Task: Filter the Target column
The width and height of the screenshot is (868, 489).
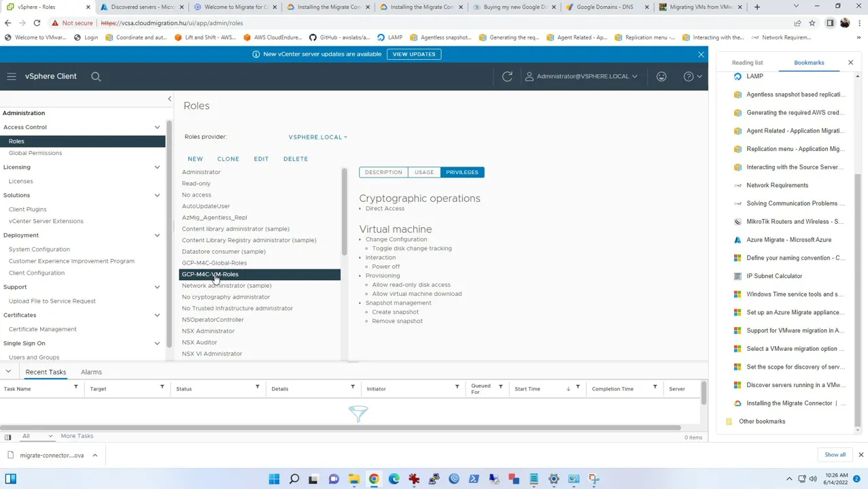Action: point(162,388)
